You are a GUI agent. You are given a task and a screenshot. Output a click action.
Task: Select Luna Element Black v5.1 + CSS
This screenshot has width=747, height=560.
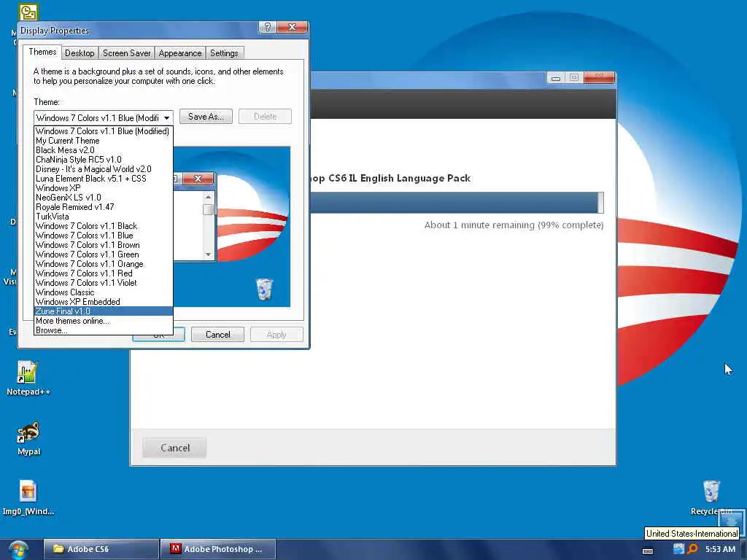pos(103,179)
